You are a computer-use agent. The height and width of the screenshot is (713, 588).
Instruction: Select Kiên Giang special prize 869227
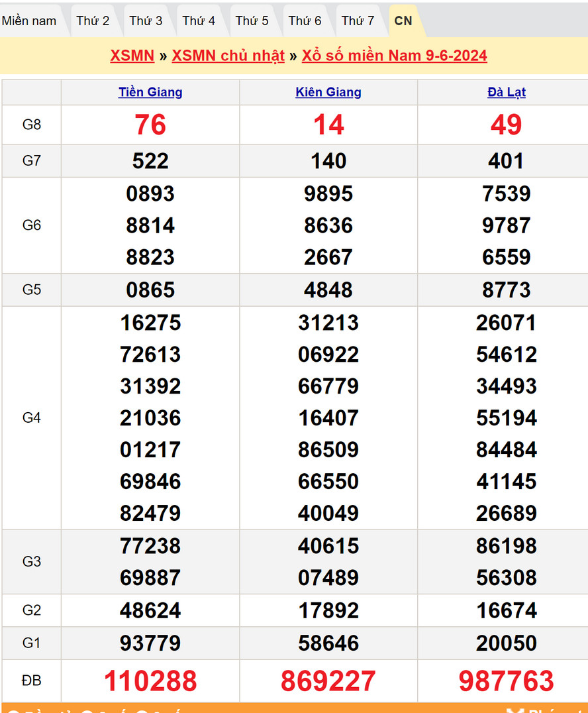click(328, 681)
